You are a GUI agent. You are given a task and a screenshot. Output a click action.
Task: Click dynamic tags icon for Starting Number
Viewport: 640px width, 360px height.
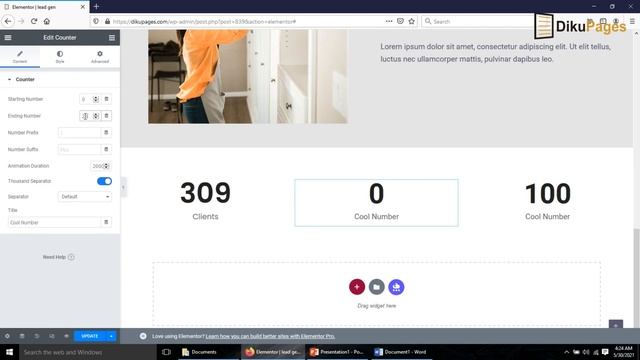pyautogui.click(x=107, y=99)
